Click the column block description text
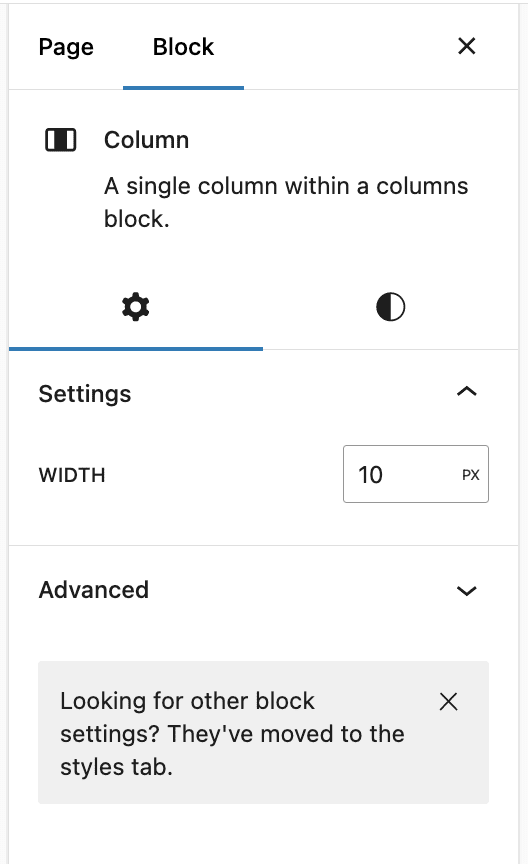This screenshot has width=528, height=864. coord(286,202)
